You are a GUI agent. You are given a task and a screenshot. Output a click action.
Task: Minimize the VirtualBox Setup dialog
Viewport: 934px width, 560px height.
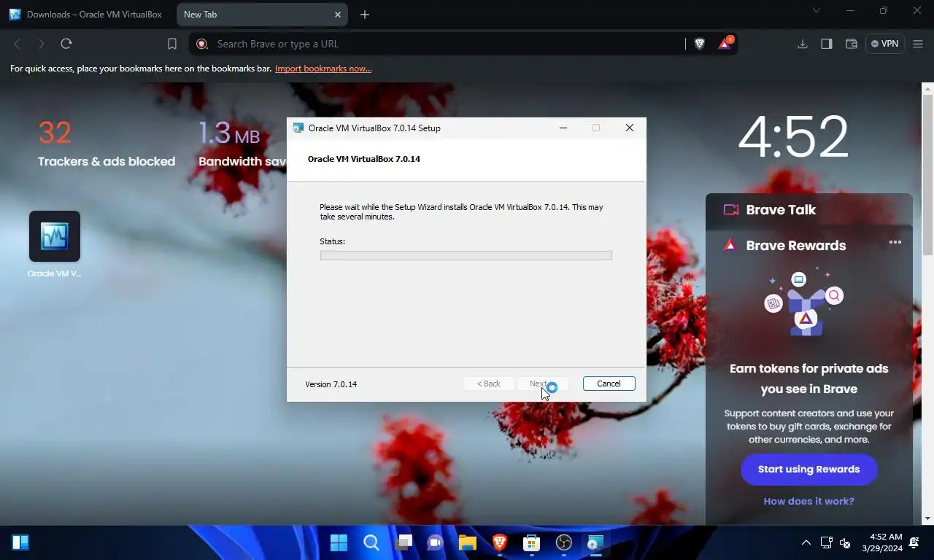(x=563, y=128)
